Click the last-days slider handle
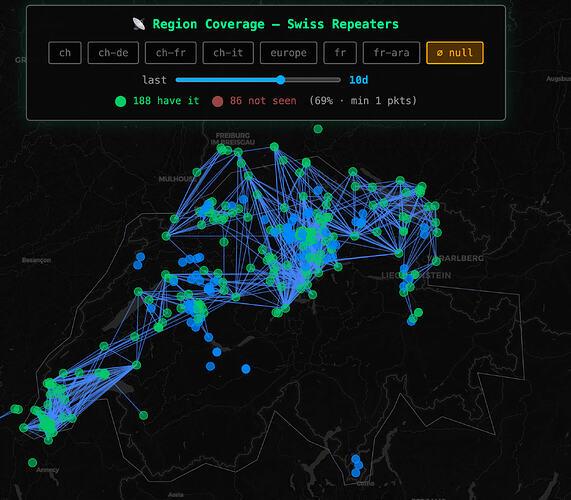 (280, 80)
